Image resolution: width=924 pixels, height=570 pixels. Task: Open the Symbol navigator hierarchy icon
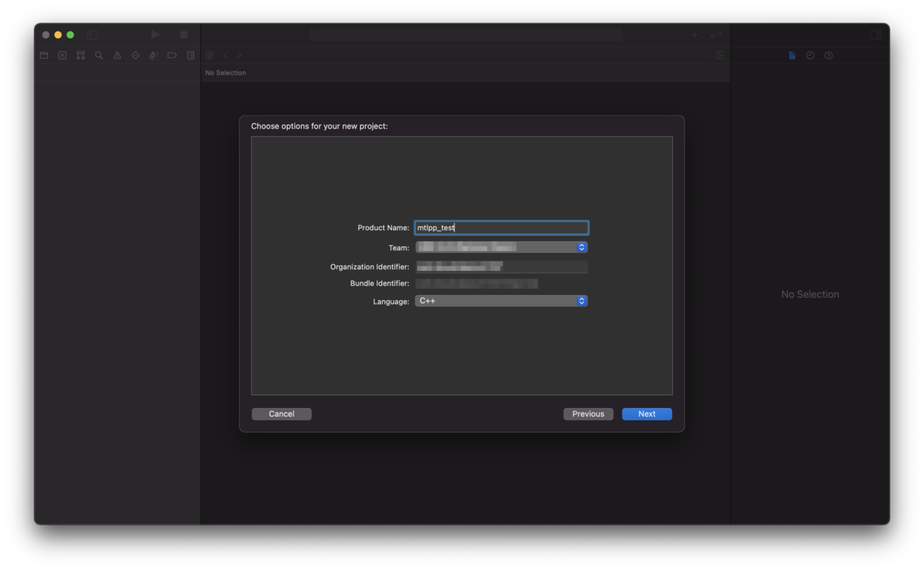(x=81, y=55)
